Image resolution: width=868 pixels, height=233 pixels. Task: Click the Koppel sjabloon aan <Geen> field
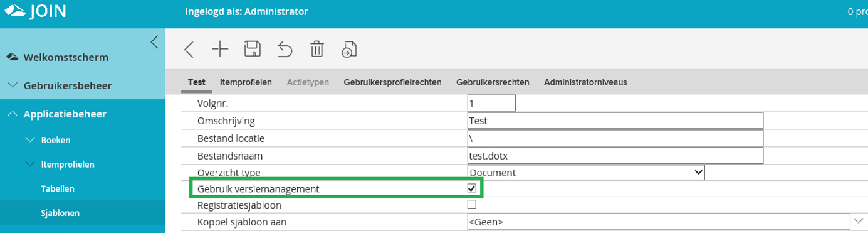pos(659,222)
